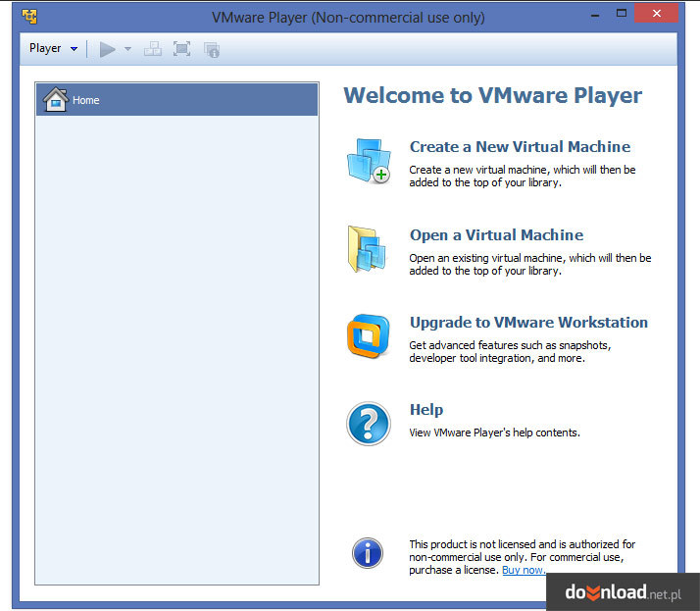The image size is (700, 611).
Task: Click 'View VMware Player's help contents.' text
Action: pyautogui.click(x=495, y=433)
